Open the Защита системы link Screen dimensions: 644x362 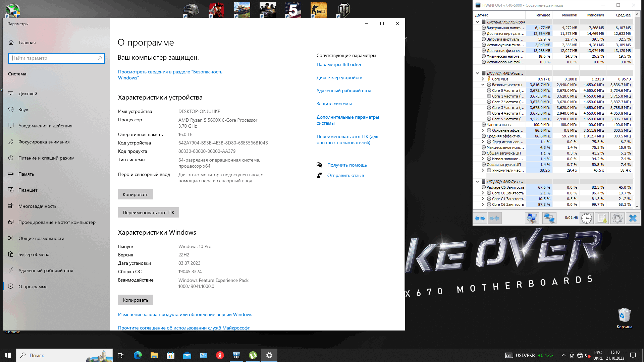click(334, 104)
